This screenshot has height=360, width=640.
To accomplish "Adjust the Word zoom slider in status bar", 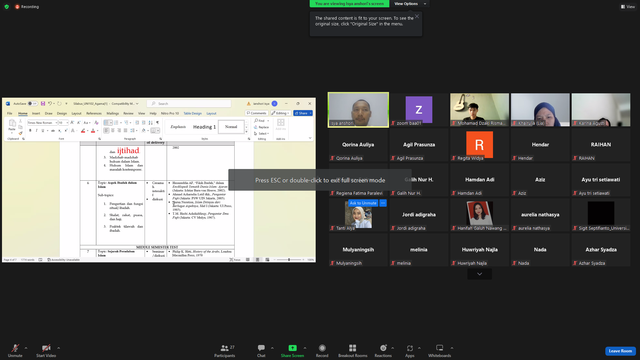I will coord(289,260).
